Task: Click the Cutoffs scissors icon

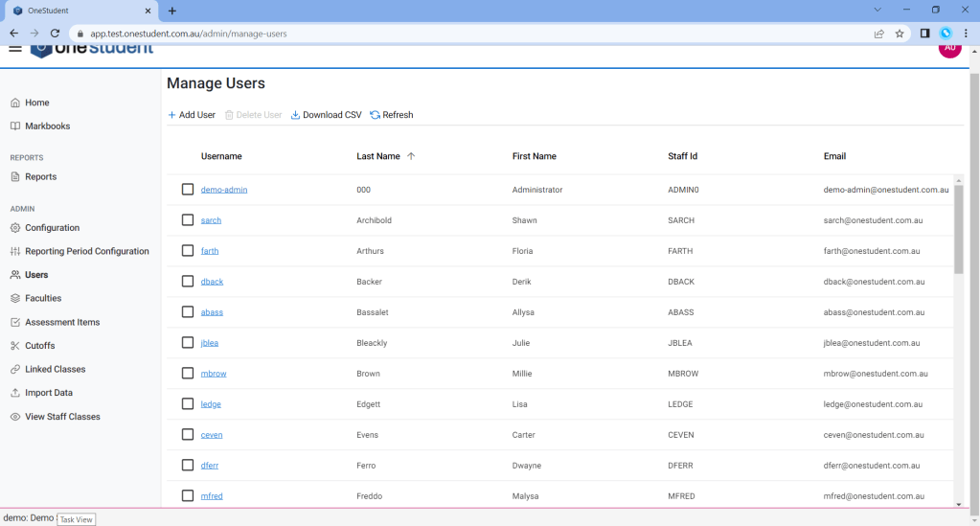Action: coord(15,346)
